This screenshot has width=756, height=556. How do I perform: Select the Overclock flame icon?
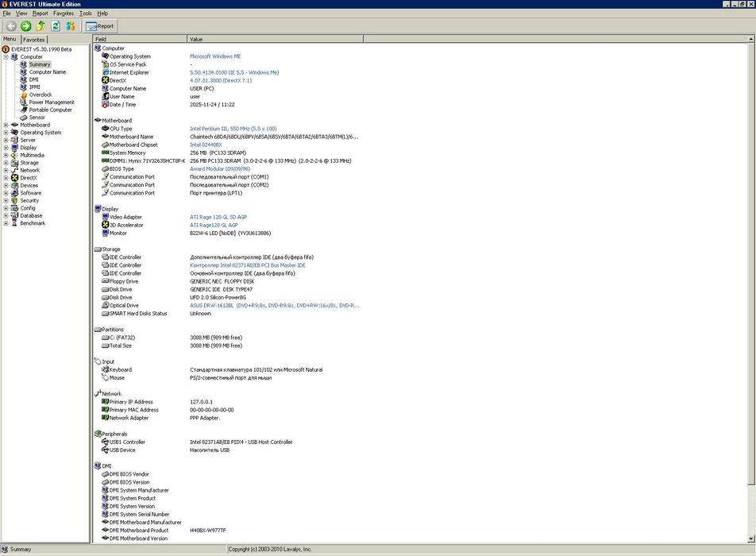click(23, 95)
